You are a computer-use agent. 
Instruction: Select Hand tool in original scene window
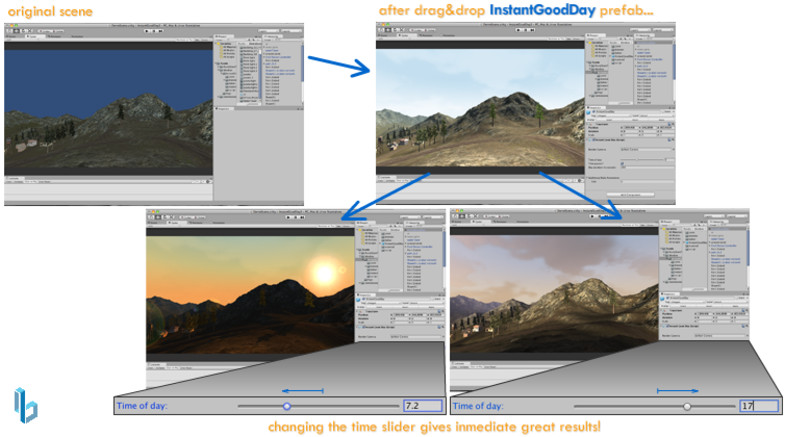pos(10,31)
